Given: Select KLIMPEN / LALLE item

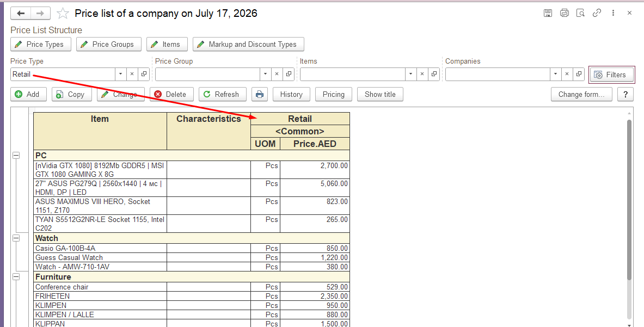Looking at the screenshot, I should (100, 314).
